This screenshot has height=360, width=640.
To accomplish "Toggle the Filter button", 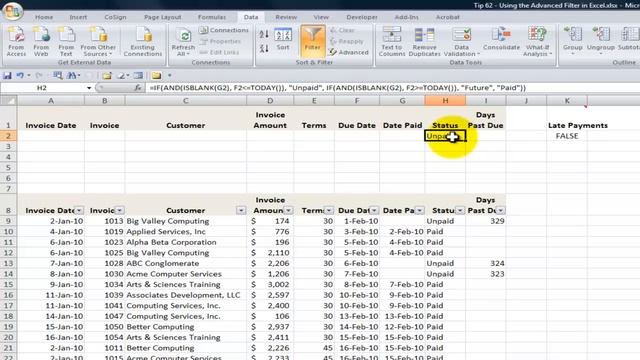I will [313, 41].
